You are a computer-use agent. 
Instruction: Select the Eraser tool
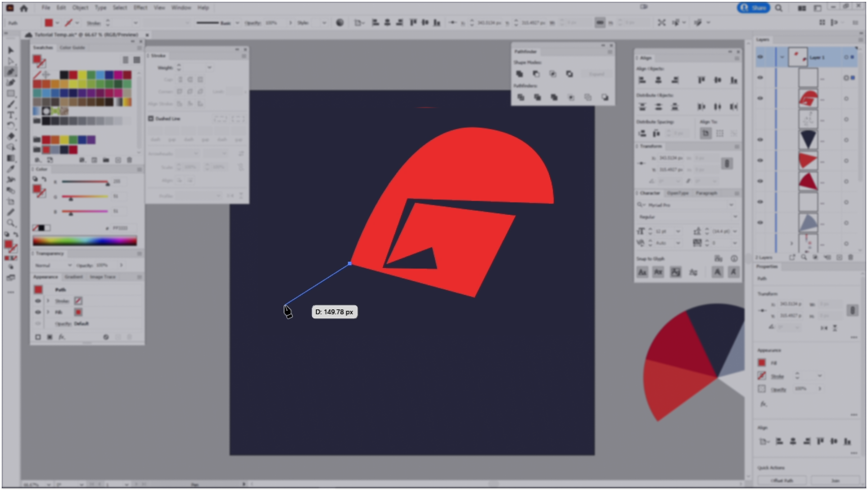click(11, 136)
